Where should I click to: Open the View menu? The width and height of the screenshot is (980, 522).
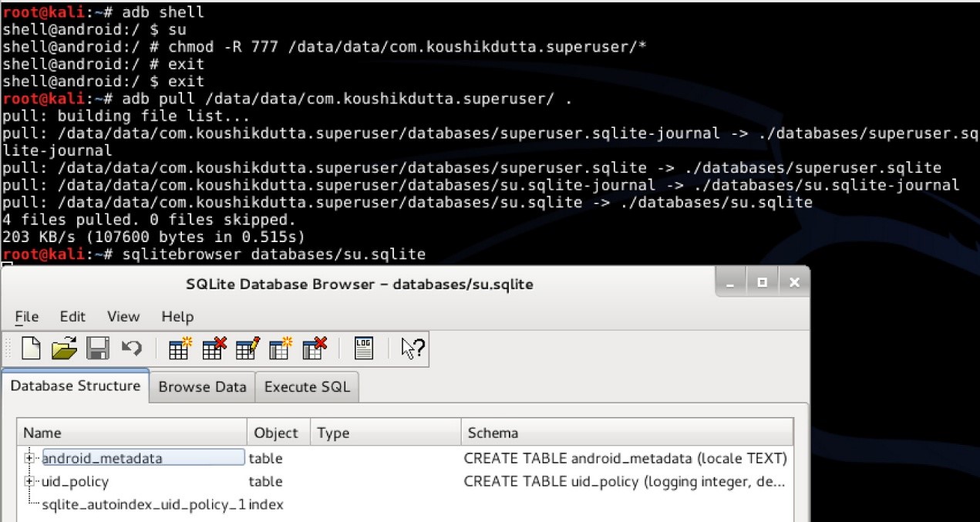pyautogui.click(x=123, y=316)
